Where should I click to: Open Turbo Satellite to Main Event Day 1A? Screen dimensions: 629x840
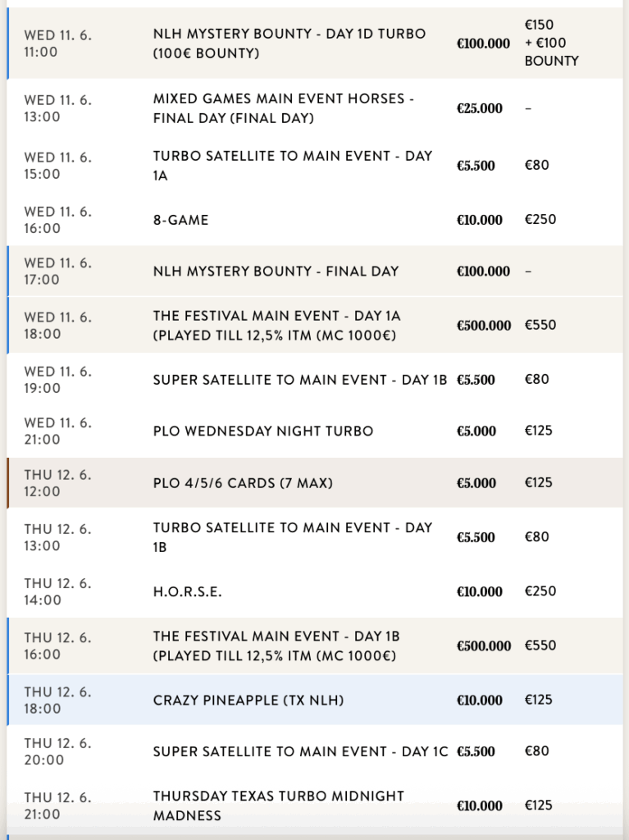click(x=292, y=165)
